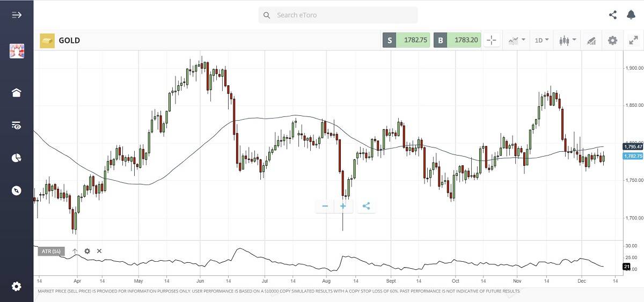Screen dimensions: 644x302
Task: Click the Sept date axis label
Action: [x=391, y=281]
